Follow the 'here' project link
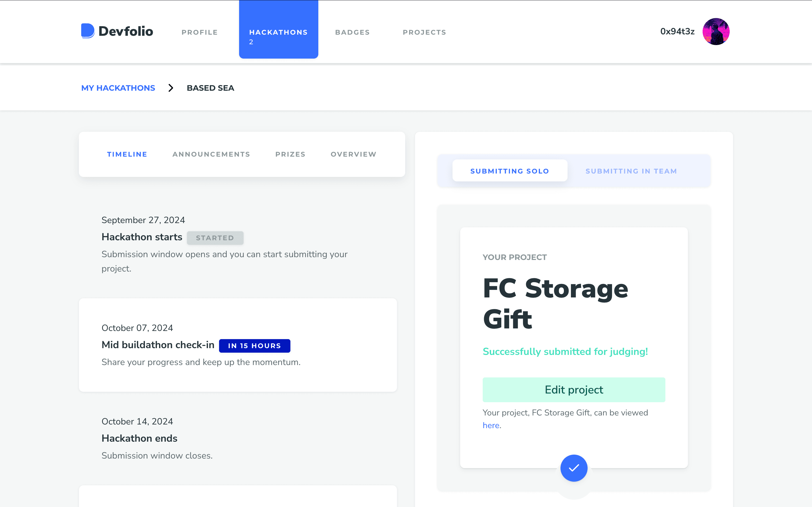This screenshot has width=812, height=507. click(491, 426)
